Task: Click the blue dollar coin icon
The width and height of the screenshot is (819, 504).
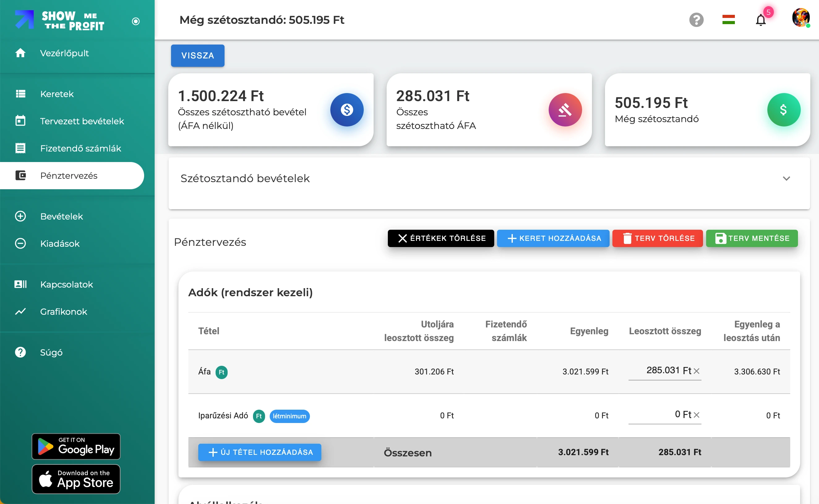Action: click(347, 110)
